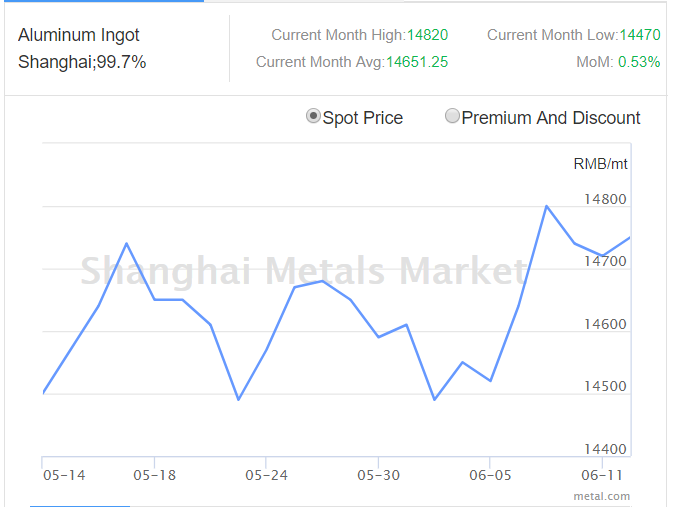
Task: Click the Aluminum Ingot title
Action: pos(79,35)
